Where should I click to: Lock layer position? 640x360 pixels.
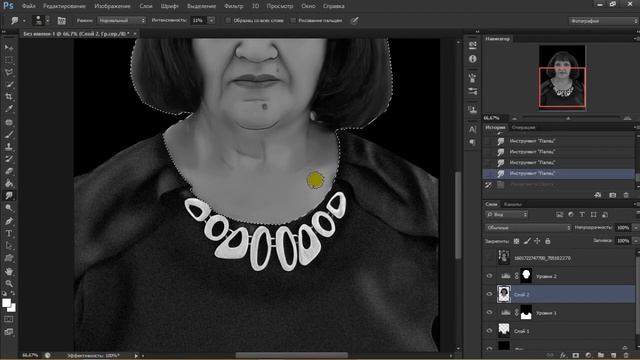point(537,241)
